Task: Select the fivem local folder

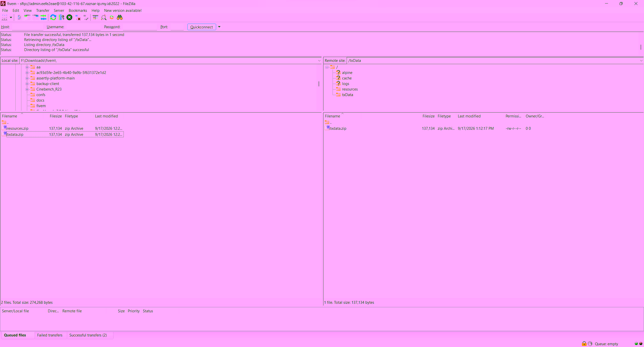Action: tap(41, 106)
